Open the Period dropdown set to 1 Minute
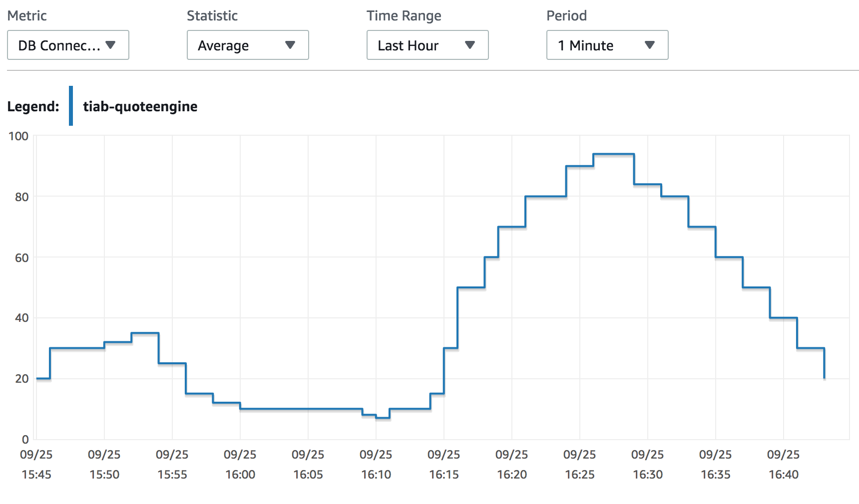The height and width of the screenshot is (504, 859). coord(607,45)
